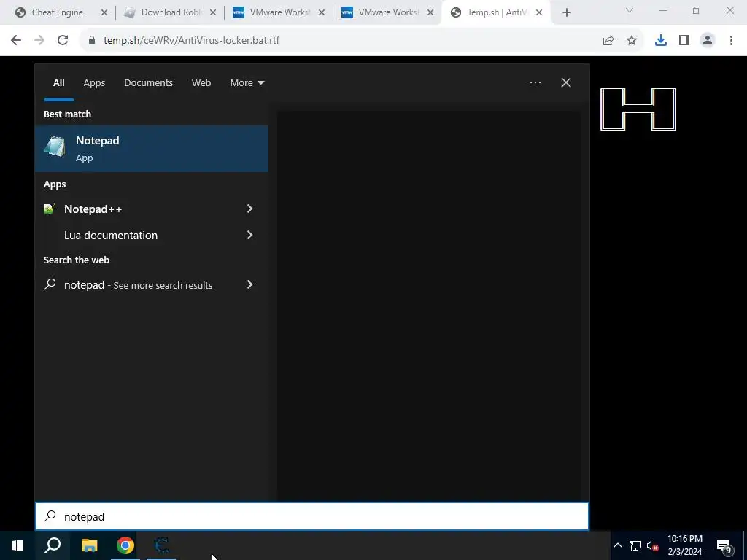Switch to the second VMware Workstation tab

coord(388,12)
